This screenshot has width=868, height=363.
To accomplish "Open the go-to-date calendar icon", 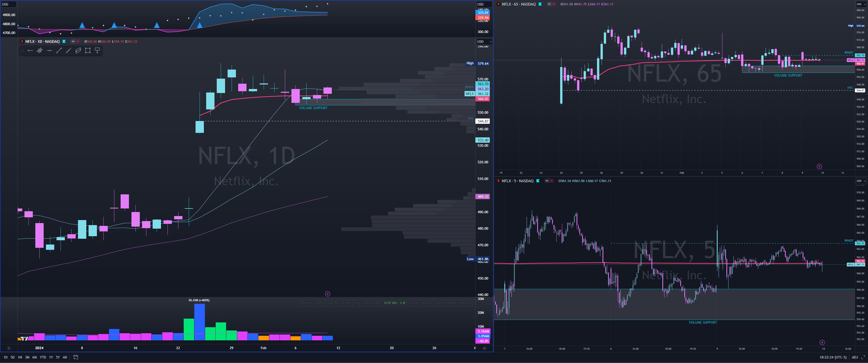I will click(x=75, y=357).
